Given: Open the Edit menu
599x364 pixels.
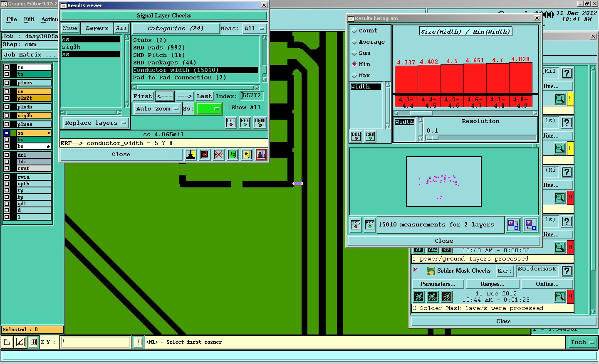Looking at the screenshot, I should [29, 20].
